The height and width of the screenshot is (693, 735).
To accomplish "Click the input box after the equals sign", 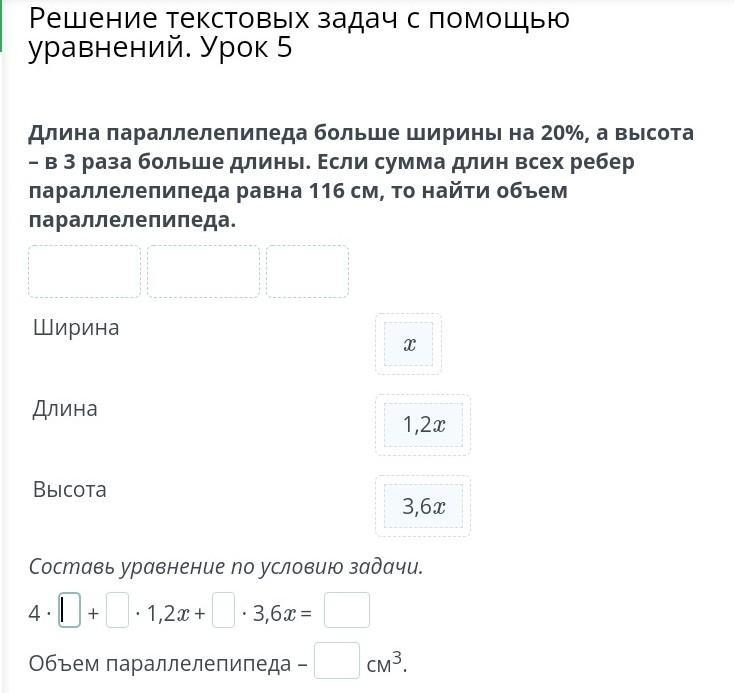I will (x=346, y=610).
